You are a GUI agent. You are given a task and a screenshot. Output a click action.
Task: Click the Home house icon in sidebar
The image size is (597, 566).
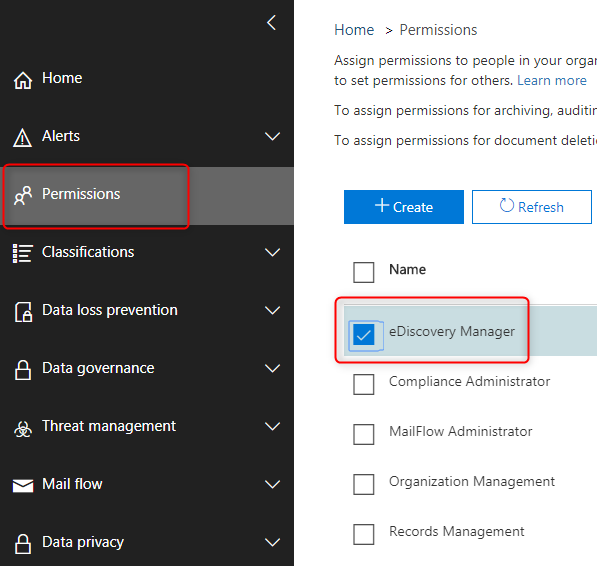click(23, 80)
